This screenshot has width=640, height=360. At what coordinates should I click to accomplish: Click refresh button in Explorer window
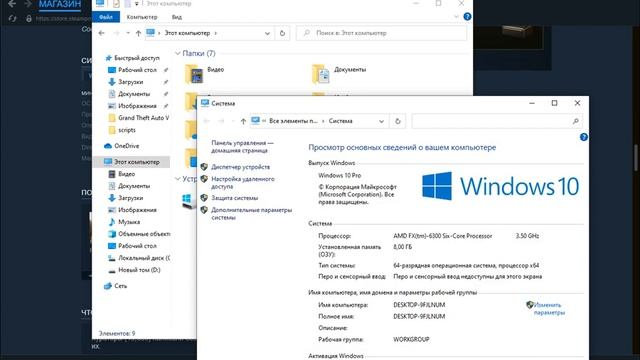[282, 33]
